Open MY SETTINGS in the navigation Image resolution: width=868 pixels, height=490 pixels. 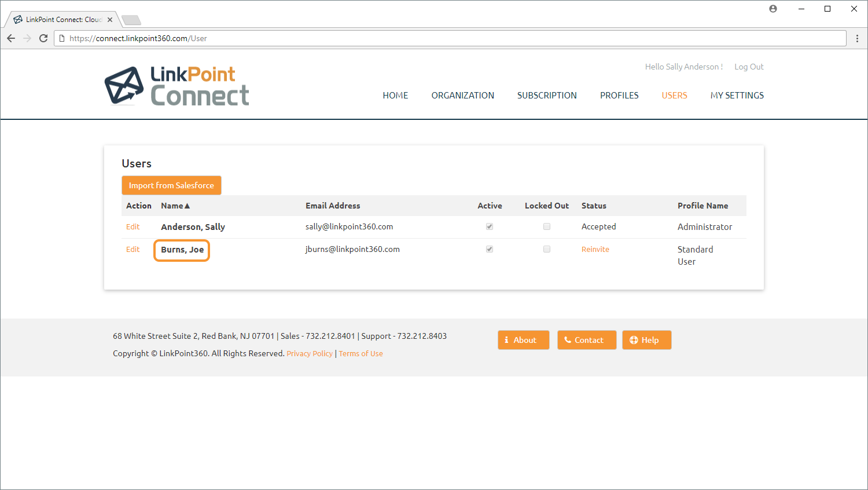[x=737, y=96]
